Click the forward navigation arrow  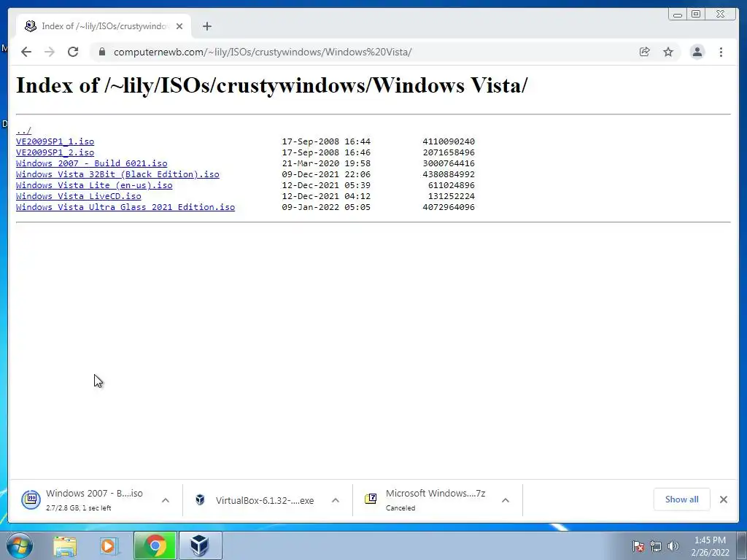[x=50, y=52]
